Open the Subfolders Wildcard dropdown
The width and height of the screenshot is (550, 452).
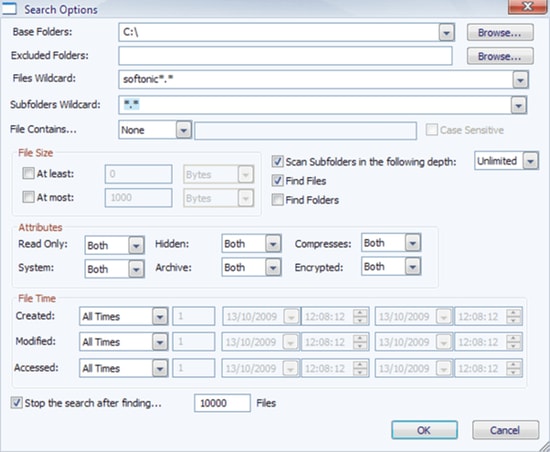pos(519,105)
